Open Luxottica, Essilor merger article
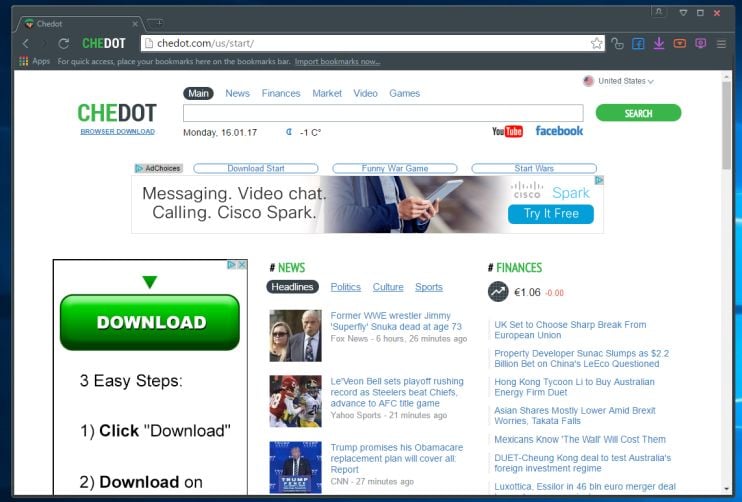Image resolution: width=742 pixels, height=502 pixels. (585, 486)
